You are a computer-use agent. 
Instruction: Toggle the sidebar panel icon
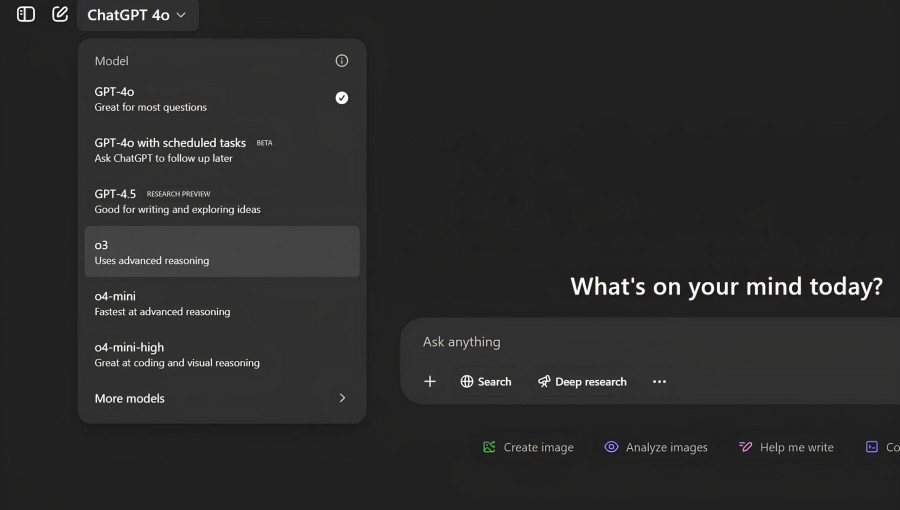pos(26,14)
